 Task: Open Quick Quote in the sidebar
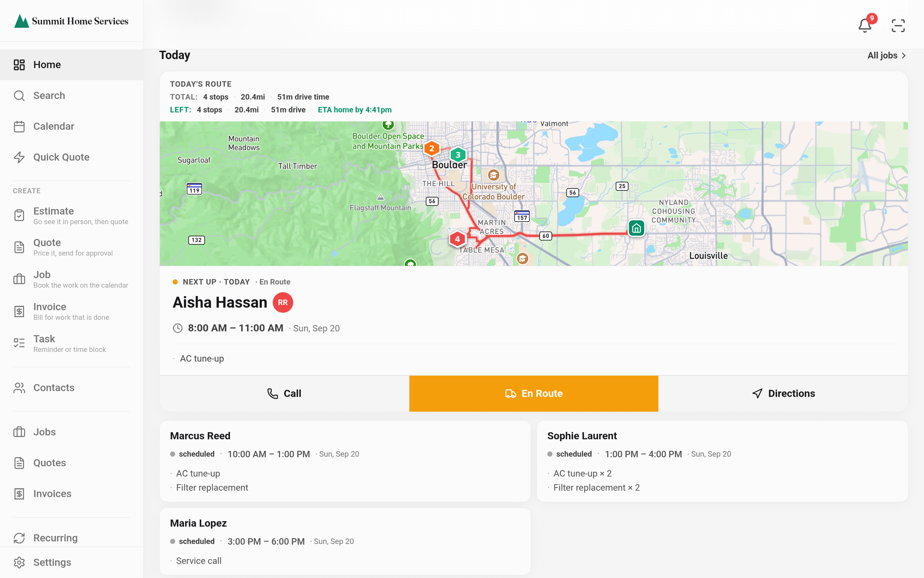pos(72,157)
